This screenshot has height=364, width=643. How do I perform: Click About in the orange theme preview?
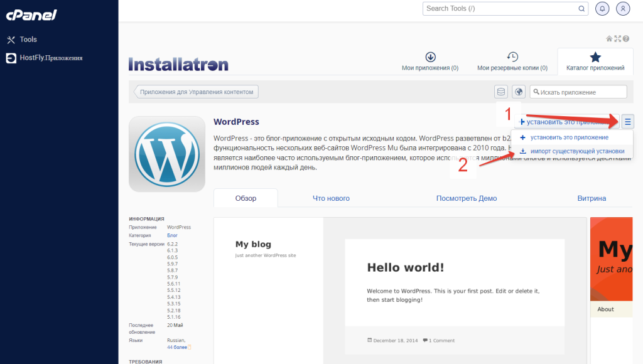pos(605,309)
